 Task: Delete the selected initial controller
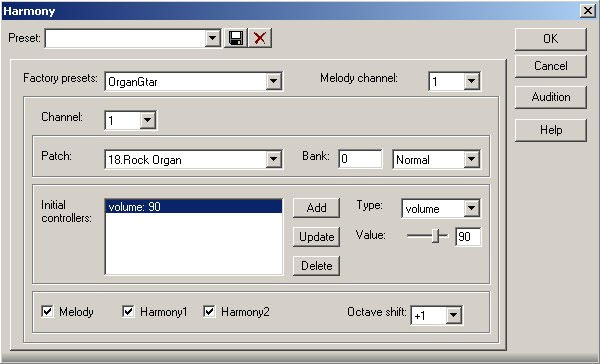coord(316,266)
